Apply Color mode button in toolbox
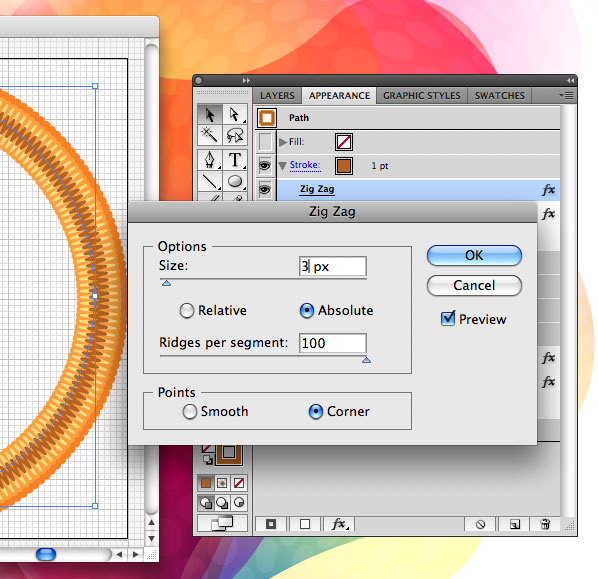This screenshot has height=579, width=598. (206, 483)
